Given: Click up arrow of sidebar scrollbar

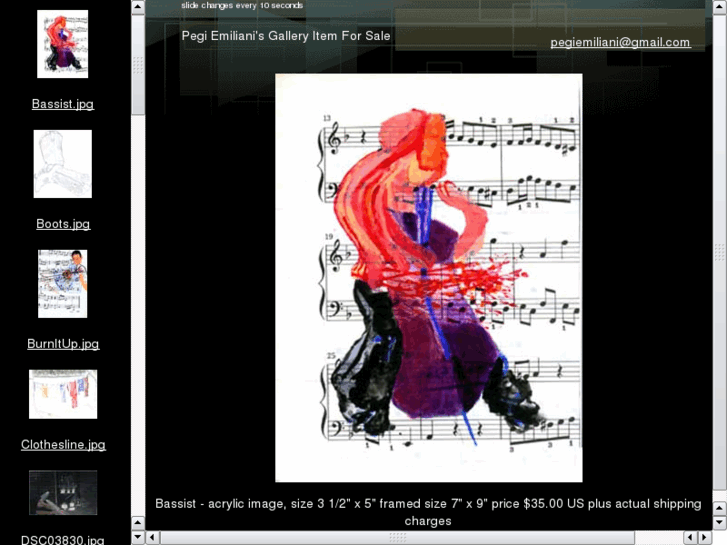Looking at the screenshot, I should point(138,7).
